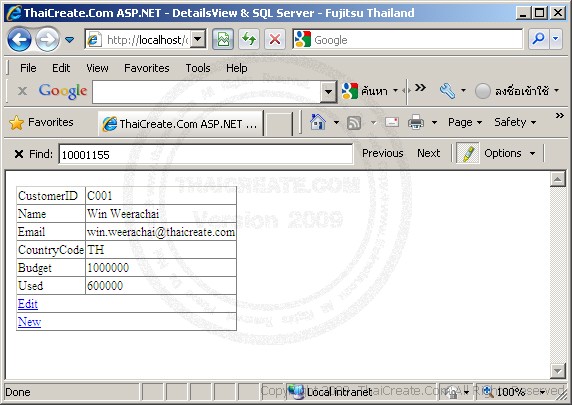Open the Page menu
This screenshot has width=572, height=405.
click(465, 122)
